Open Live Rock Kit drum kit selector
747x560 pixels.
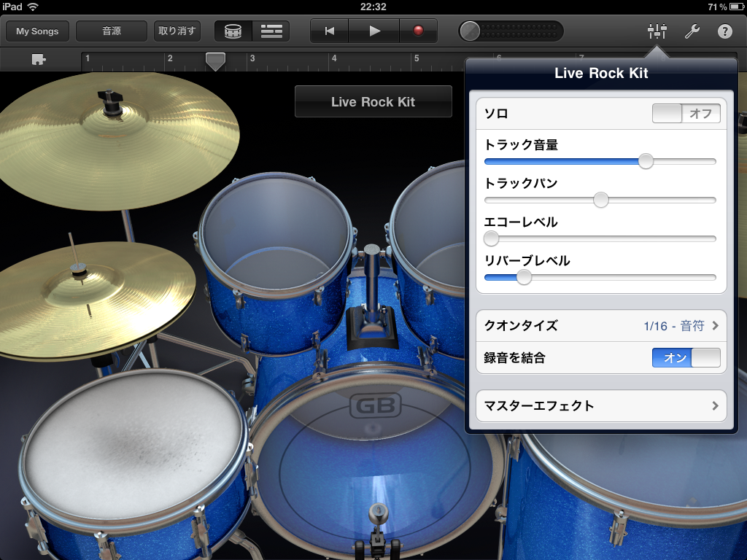tap(373, 101)
